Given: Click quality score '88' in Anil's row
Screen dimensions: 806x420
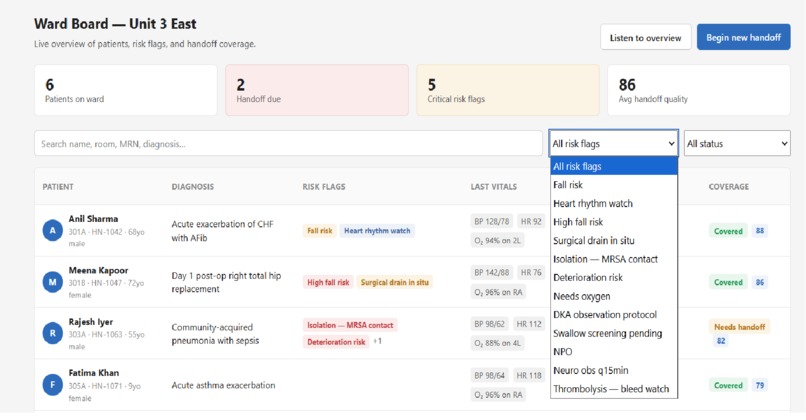Looking at the screenshot, I should [760, 231].
